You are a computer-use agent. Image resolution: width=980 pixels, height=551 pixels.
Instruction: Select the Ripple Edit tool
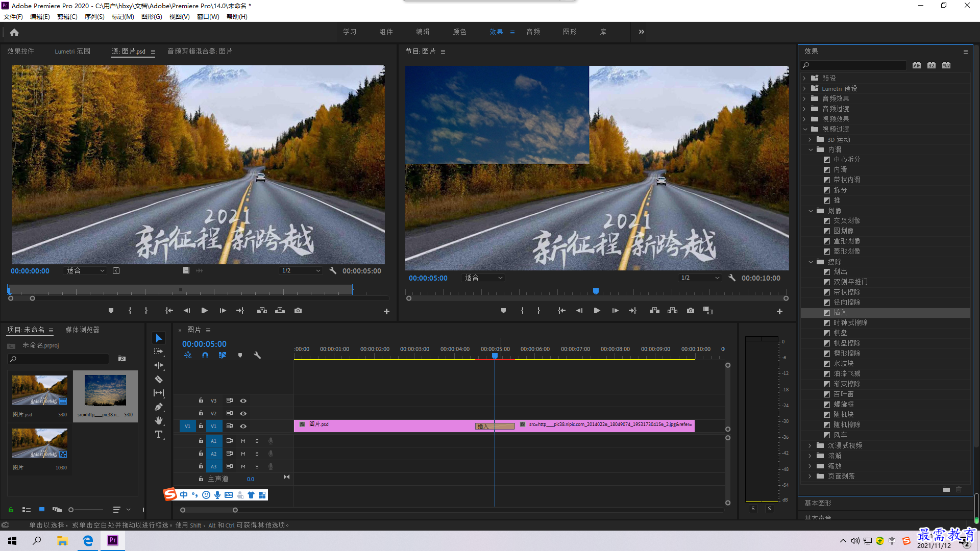pos(159,365)
